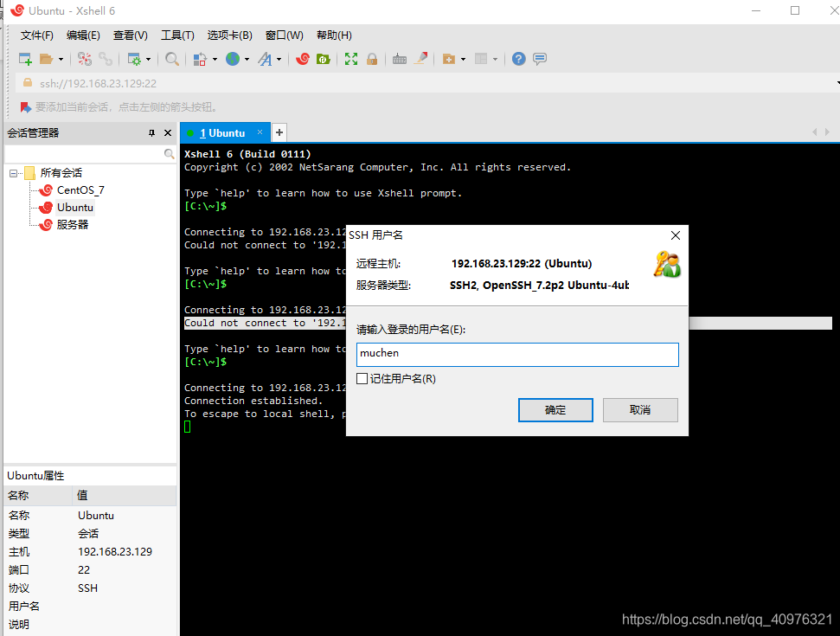
Task: Click the Reconnect chain-link icon
Action: (106, 59)
